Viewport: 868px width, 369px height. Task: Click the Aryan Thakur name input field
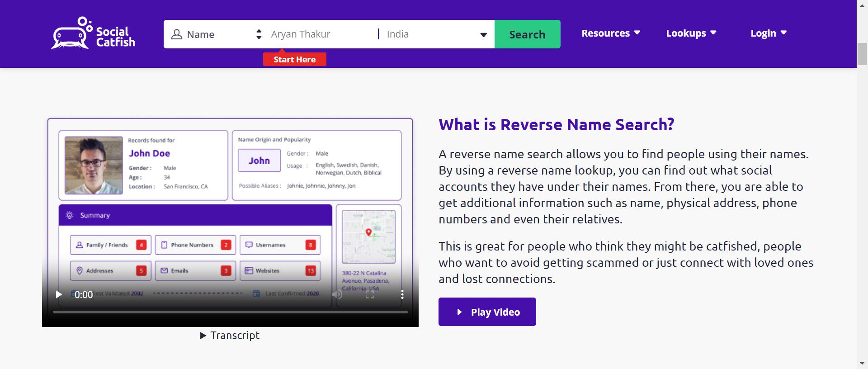pyautogui.click(x=321, y=34)
